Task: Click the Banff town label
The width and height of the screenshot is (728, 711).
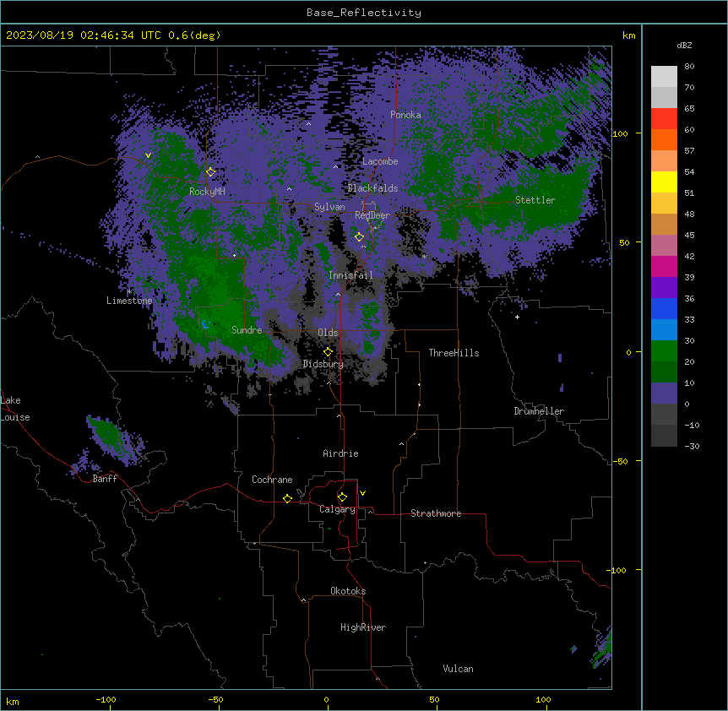Action: 105,479
